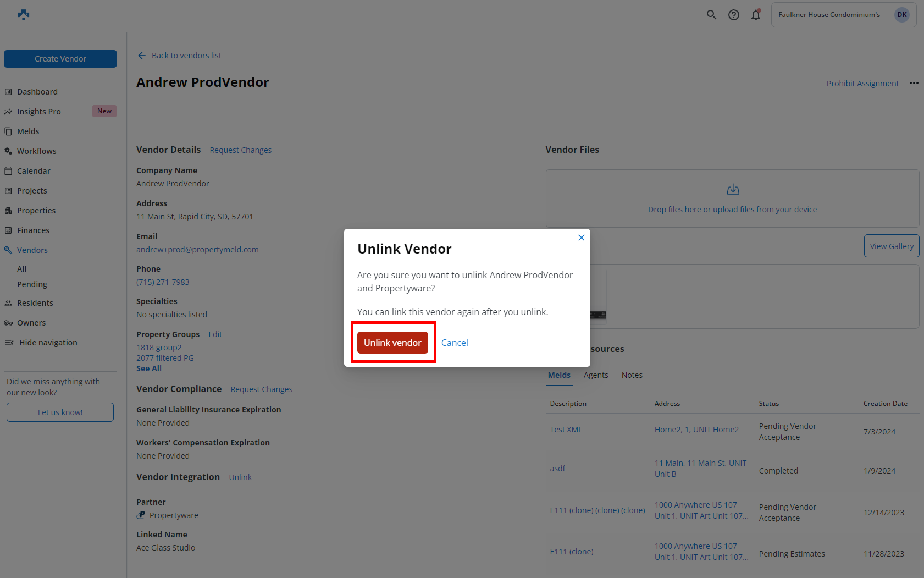Screen dimensions: 924x578
Task: Open the help question mark icon
Action: point(733,15)
